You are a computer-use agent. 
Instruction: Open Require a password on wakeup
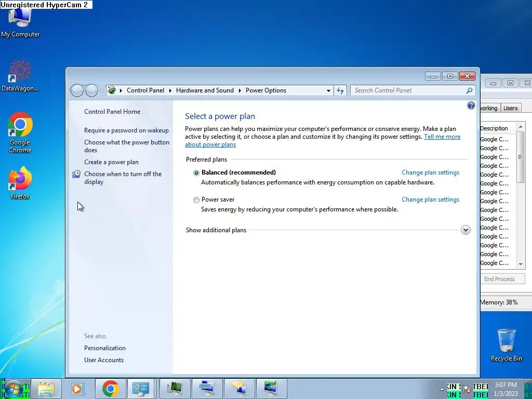(x=126, y=130)
